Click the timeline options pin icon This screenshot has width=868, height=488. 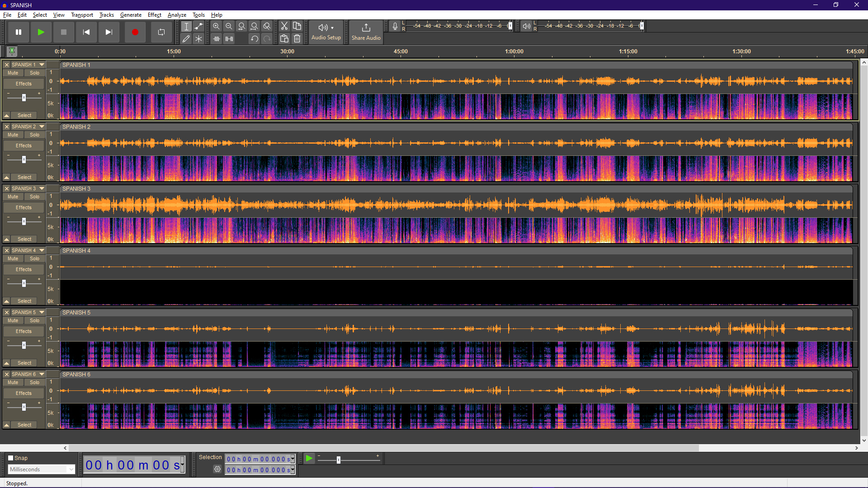coord(12,51)
